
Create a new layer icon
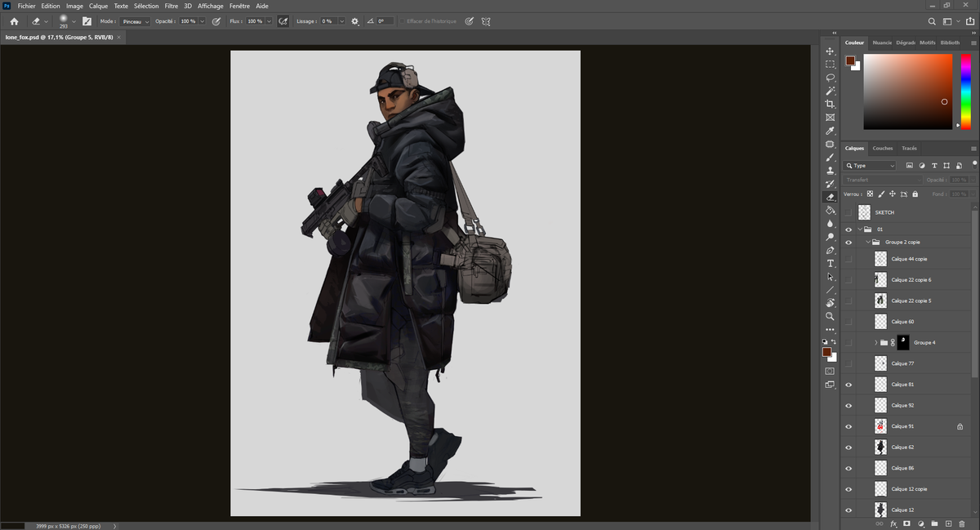[x=948, y=523]
